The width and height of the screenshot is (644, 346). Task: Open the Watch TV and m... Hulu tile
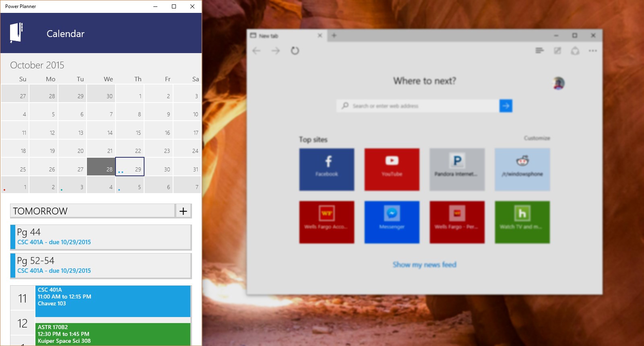point(522,222)
